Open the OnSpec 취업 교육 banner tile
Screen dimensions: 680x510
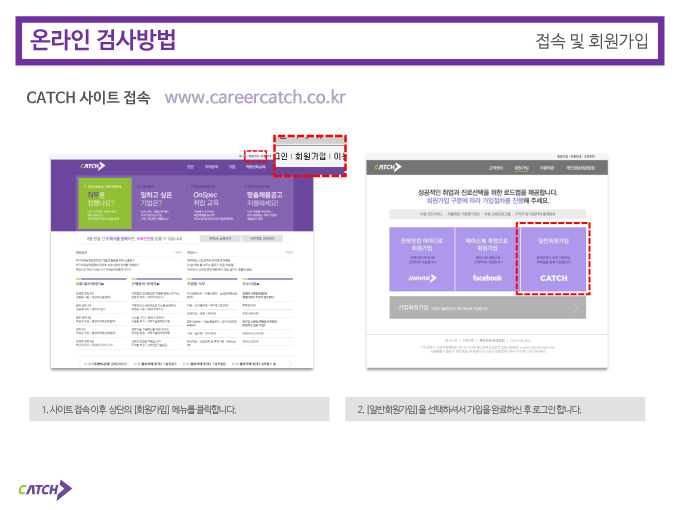212,203
